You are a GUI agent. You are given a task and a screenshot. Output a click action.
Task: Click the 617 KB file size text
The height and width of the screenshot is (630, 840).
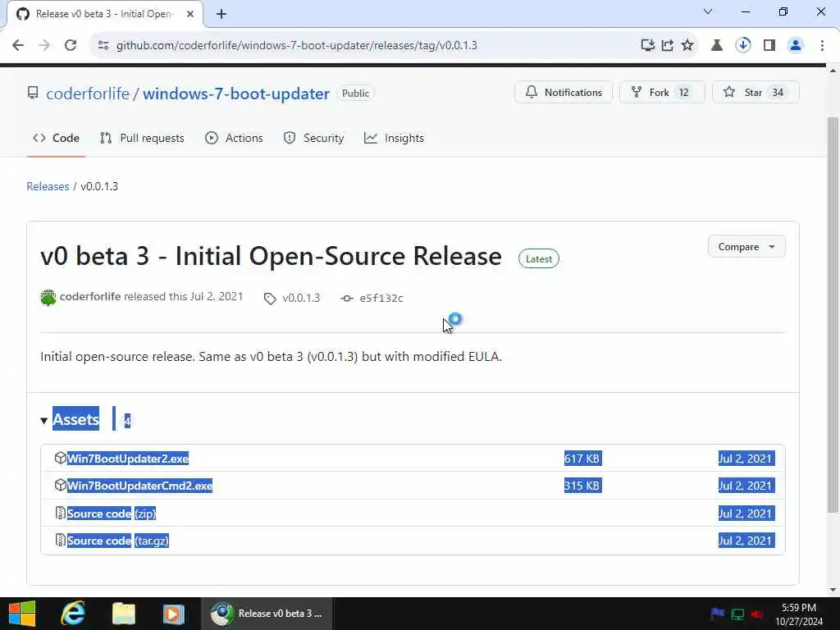point(583,459)
